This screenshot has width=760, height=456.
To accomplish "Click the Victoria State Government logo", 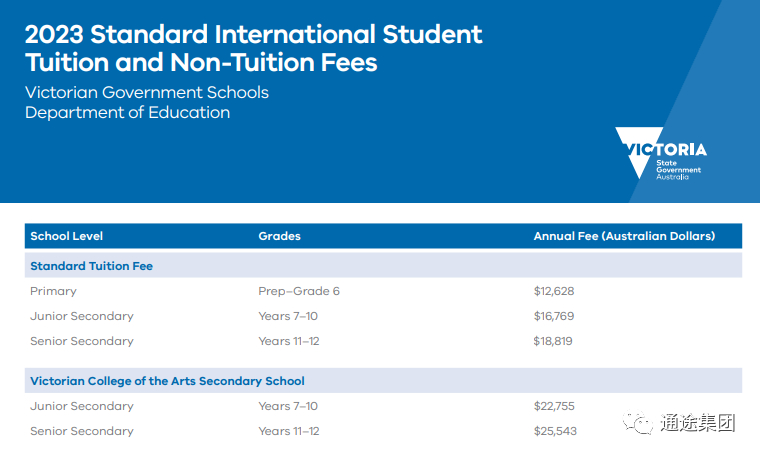I will click(x=661, y=153).
